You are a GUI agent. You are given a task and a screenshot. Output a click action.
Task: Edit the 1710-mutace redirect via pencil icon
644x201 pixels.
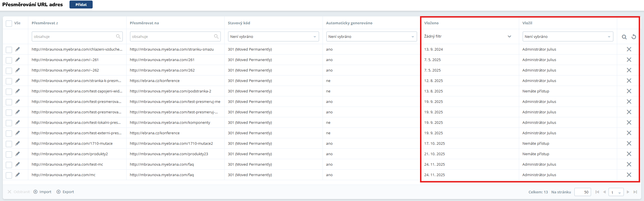(18, 143)
